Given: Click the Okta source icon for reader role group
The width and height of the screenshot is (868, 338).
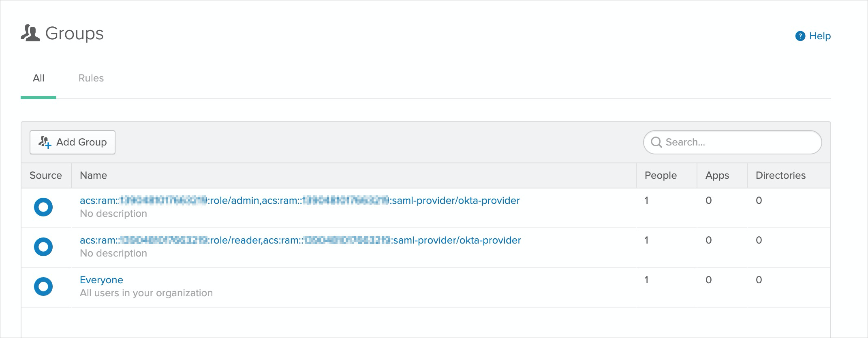Looking at the screenshot, I should 43,247.
